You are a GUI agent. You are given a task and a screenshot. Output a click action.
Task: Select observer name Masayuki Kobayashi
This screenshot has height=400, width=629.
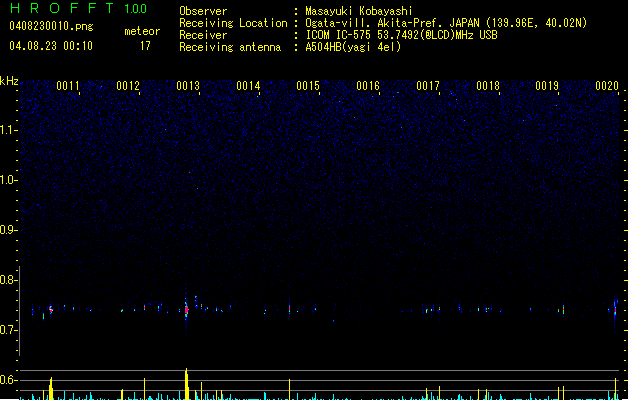tap(359, 11)
